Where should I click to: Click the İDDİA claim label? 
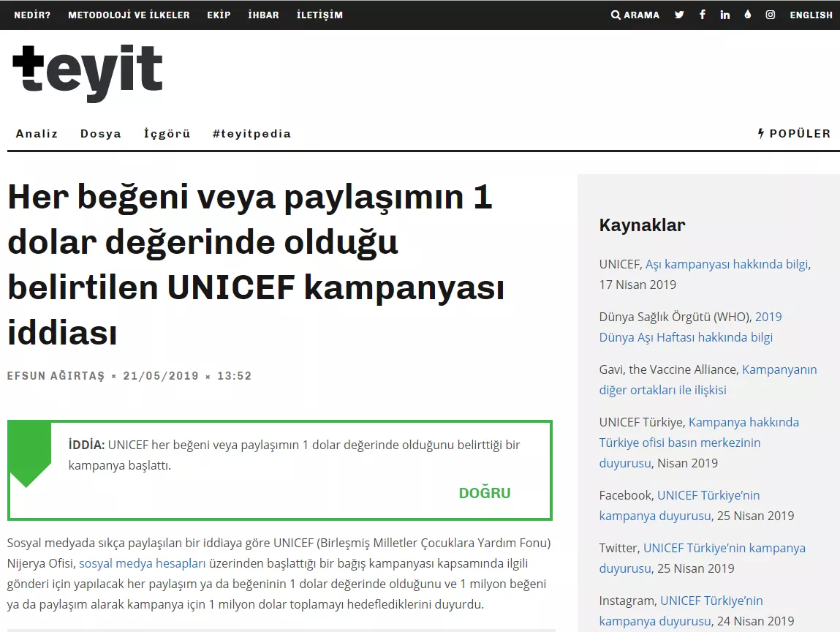click(x=86, y=445)
